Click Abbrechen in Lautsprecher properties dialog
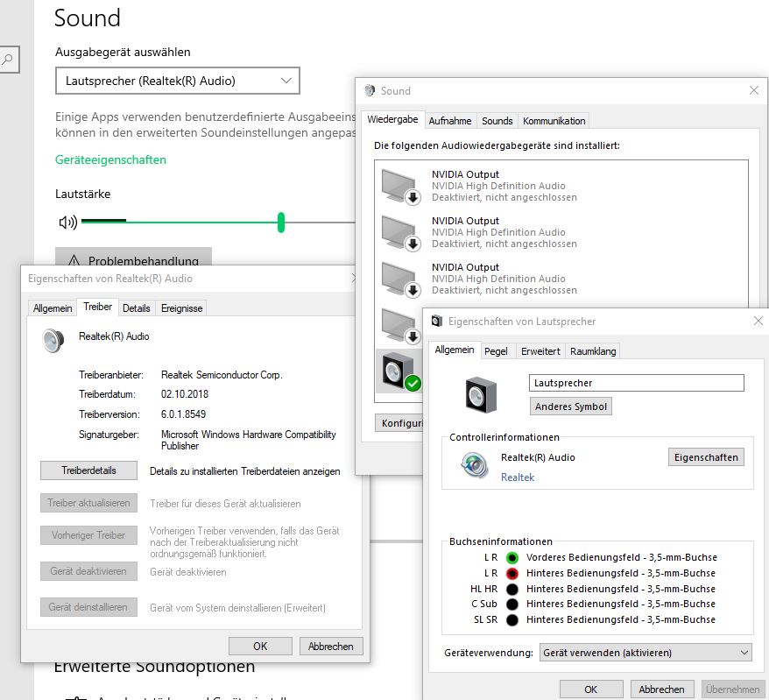Screen dimensions: 769x700 (x=662, y=689)
